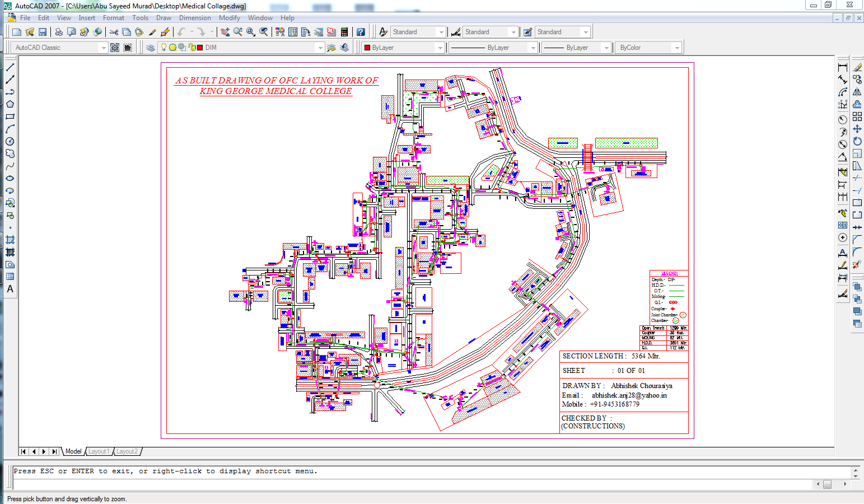Open the Modify menu
864x504 pixels.
[230, 18]
